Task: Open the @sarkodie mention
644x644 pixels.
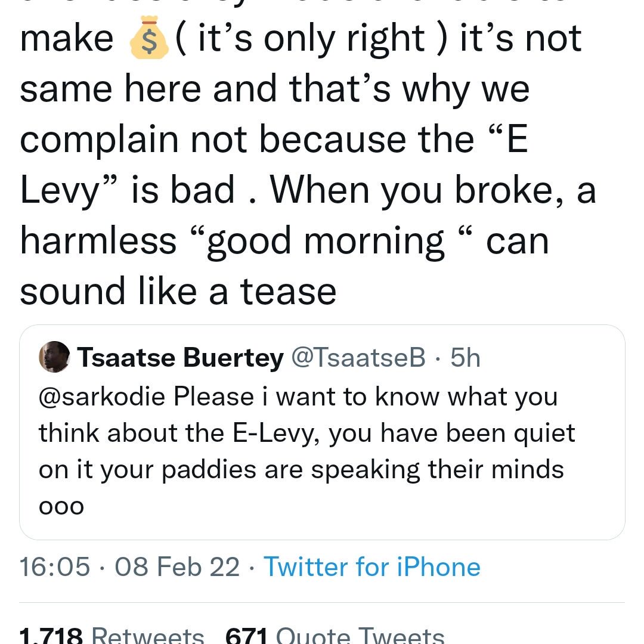Action: pyautogui.click(x=101, y=397)
